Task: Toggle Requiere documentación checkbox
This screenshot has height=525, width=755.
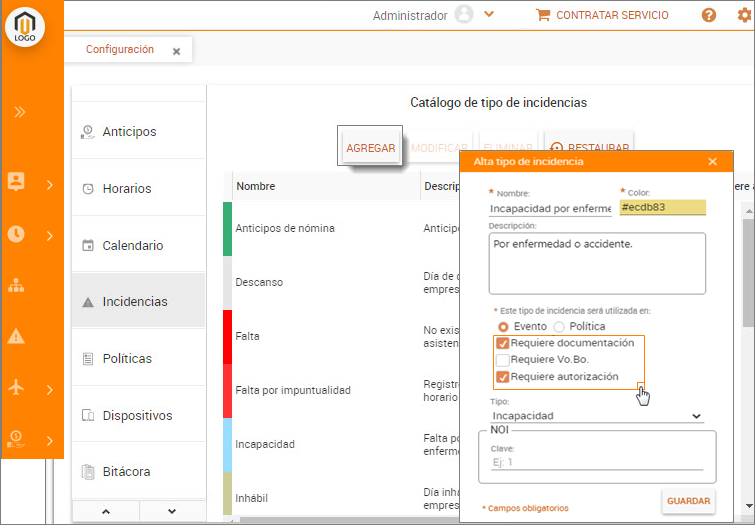Action: click(x=503, y=343)
